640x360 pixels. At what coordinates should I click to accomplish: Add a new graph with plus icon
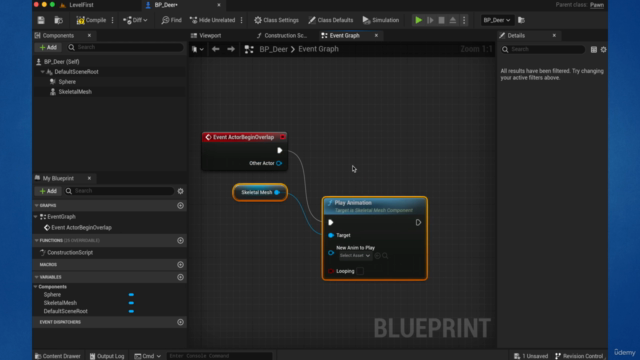point(180,206)
